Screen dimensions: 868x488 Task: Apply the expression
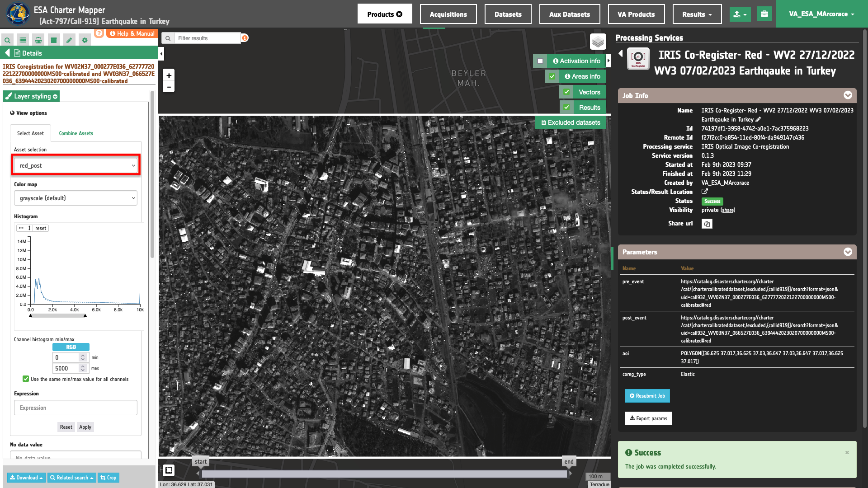pos(85,427)
